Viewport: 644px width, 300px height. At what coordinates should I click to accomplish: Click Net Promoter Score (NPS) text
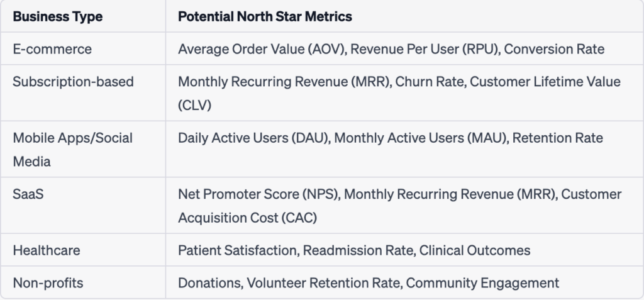[x=258, y=194]
